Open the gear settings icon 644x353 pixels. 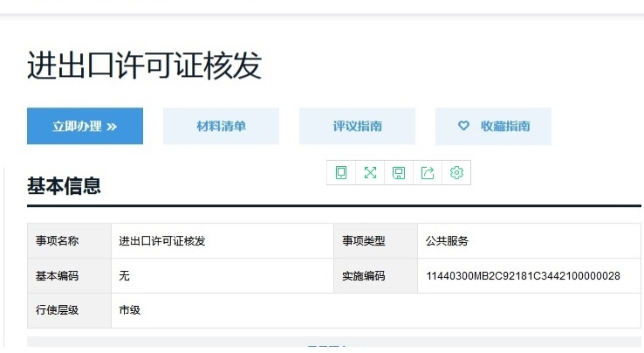(x=456, y=173)
